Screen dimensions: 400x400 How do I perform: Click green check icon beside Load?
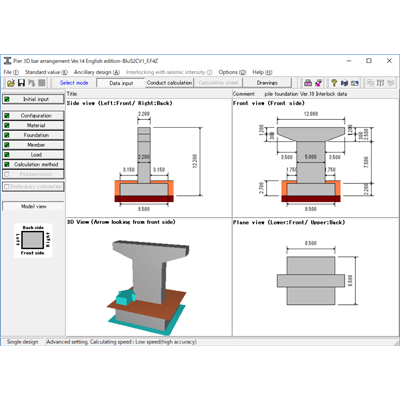[x=7, y=155]
